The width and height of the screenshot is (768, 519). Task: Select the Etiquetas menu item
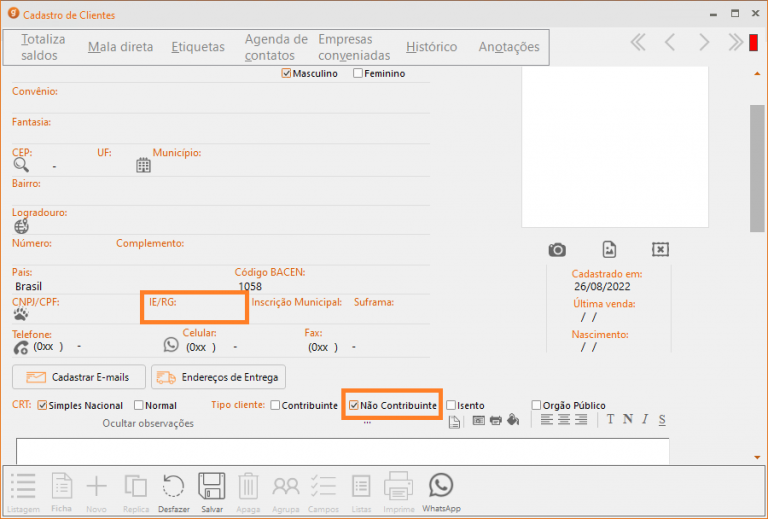198,47
